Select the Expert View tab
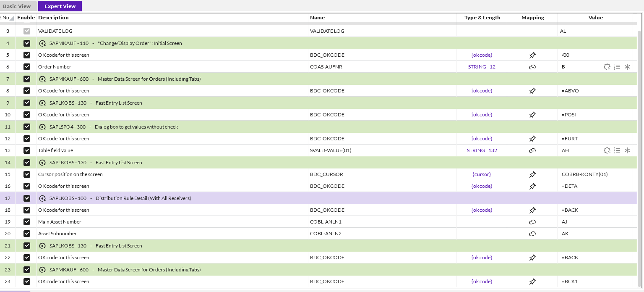The width and height of the screenshot is (644, 292). (60, 6)
